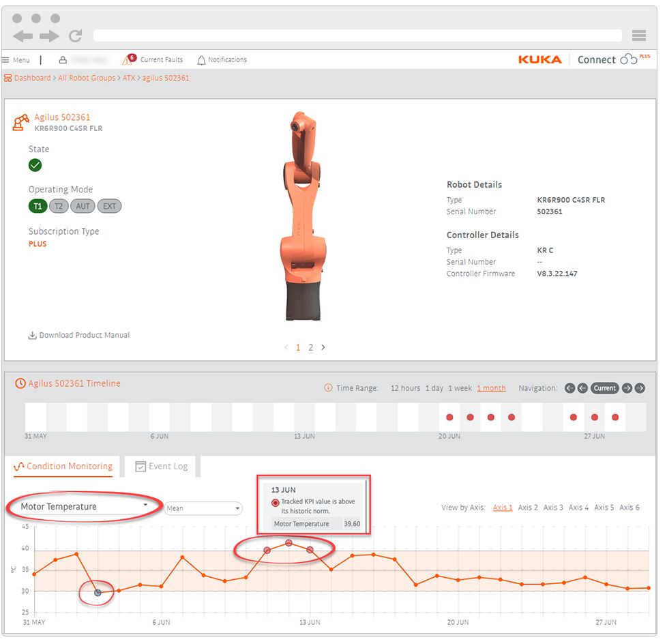Jump to the last timeline navigation arrow
Image resolution: width=667 pixels, height=644 pixels.
click(640, 388)
